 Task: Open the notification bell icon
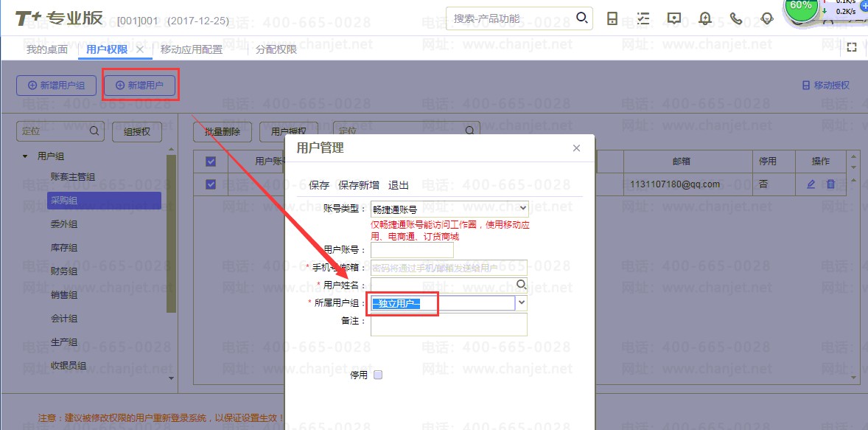pos(705,18)
